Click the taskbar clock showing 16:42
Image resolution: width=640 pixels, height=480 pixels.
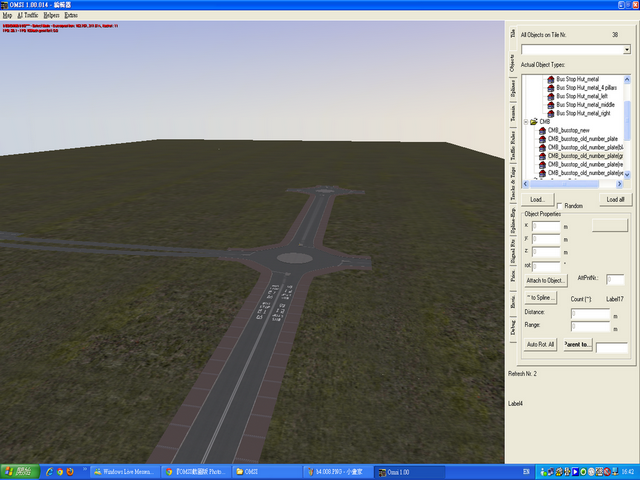coord(627,472)
